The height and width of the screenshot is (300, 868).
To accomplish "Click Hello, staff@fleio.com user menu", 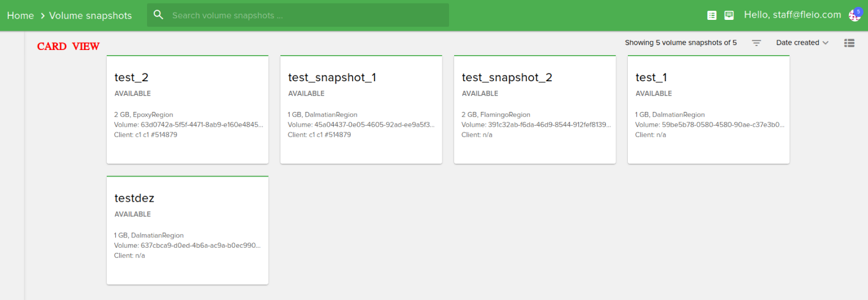I will [x=792, y=15].
